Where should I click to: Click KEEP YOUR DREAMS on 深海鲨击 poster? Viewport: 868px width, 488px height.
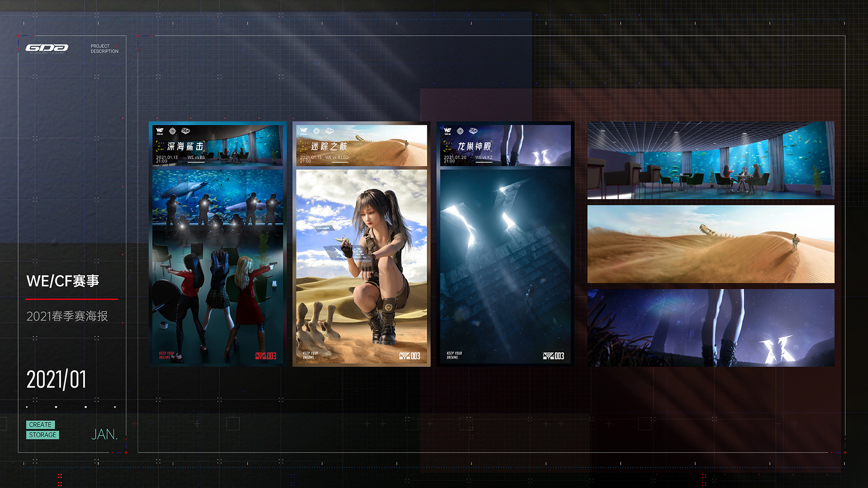[x=166, y=355]
